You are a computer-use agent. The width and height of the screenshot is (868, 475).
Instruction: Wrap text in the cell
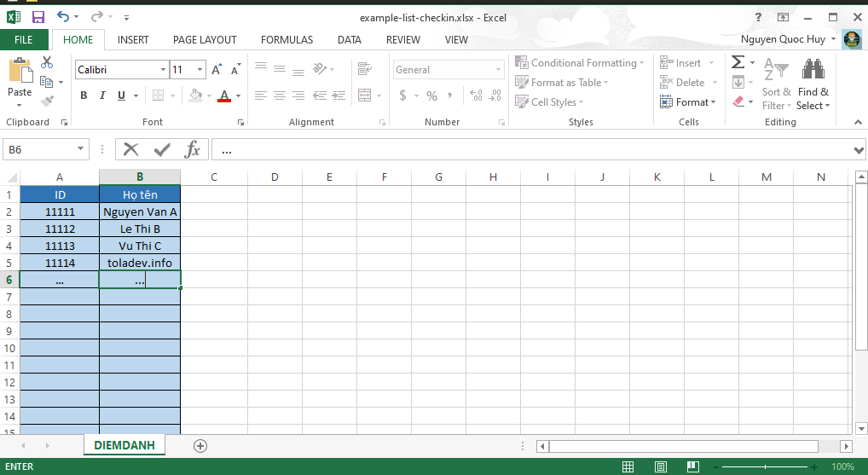pos(364,69)
